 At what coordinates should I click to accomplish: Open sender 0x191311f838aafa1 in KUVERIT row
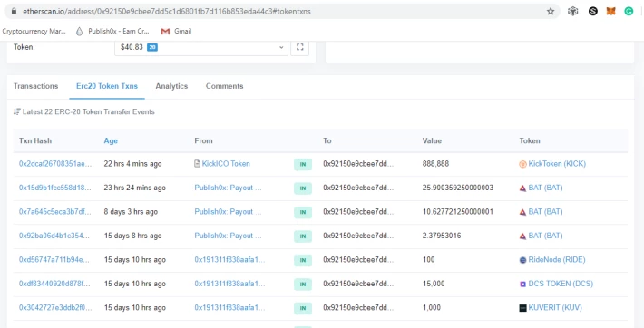tap(230, 307)
